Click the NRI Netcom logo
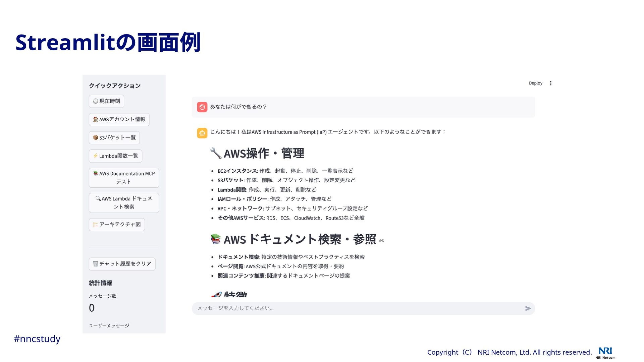Image resolution: width=644 pixels, height=362 pixels. pyautogui.click(x=605, y=353)
